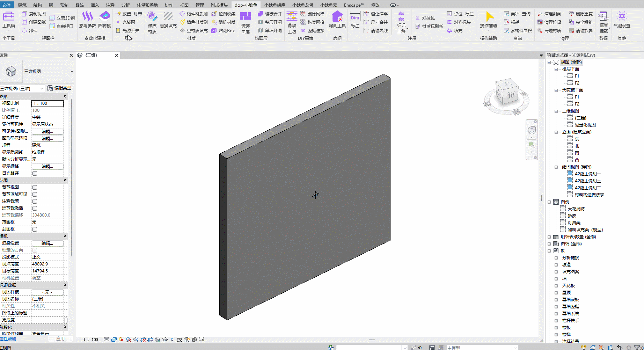Click the 编辑类型 button

coord(59,88)
